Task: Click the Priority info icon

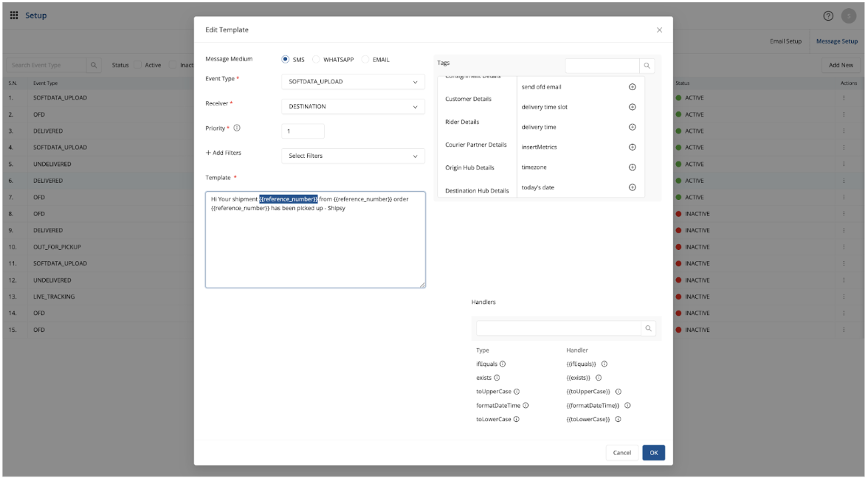Action: click(237, 128)
